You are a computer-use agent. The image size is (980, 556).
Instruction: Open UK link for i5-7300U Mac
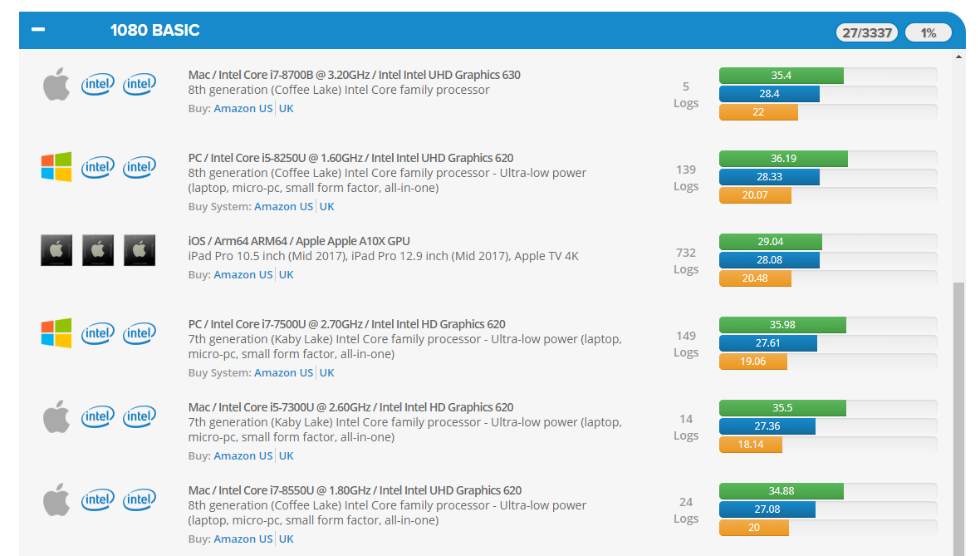(287, 456)
